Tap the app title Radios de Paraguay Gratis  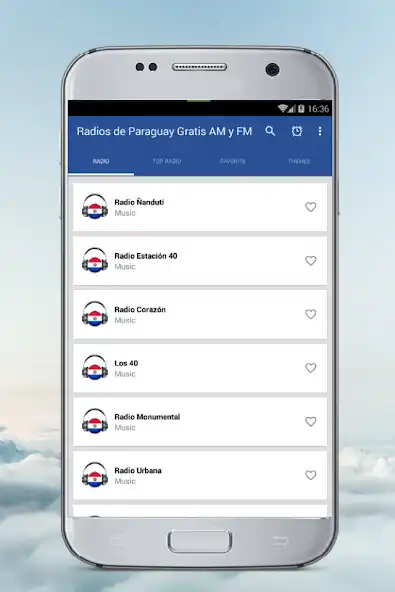tap(164, 131)
